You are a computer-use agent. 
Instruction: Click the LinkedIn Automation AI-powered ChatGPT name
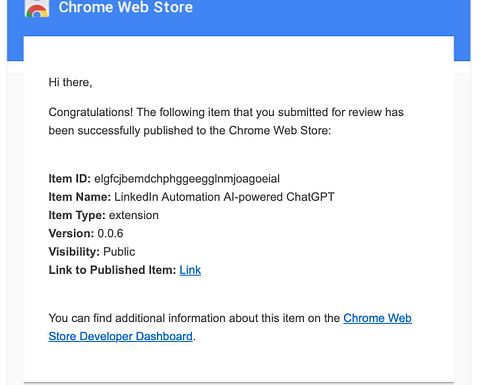pos(224,197)
